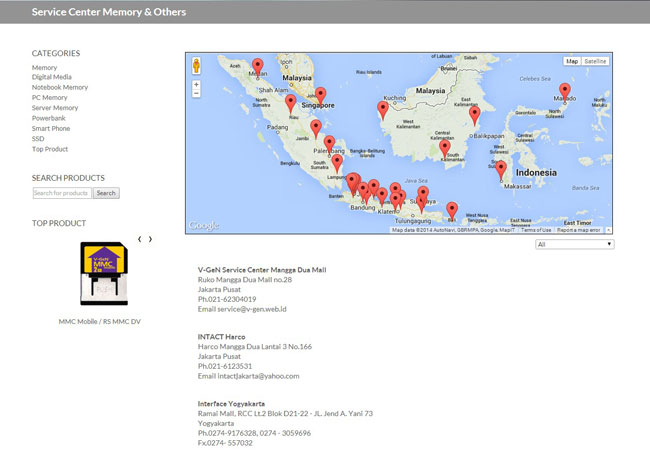Switch map to Satellite view
The image size is (650, 465).
point(595,61)
